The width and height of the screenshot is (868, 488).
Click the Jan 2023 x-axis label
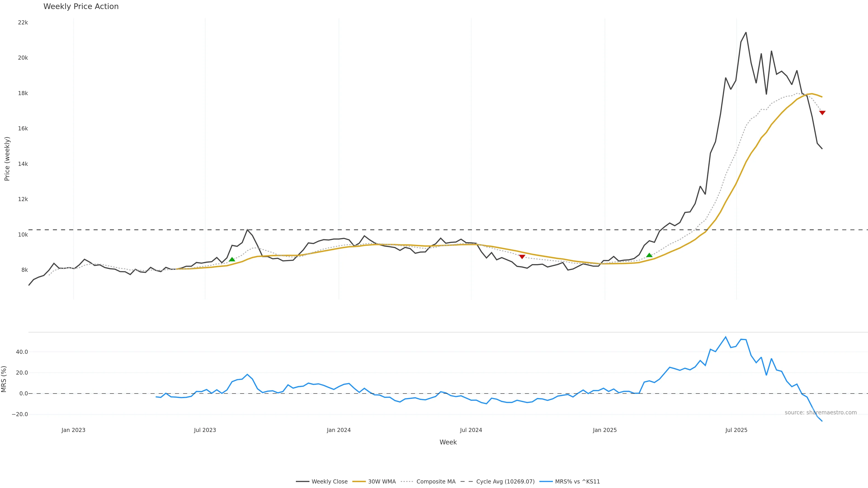pyautogui.click(x=73, y=430)
